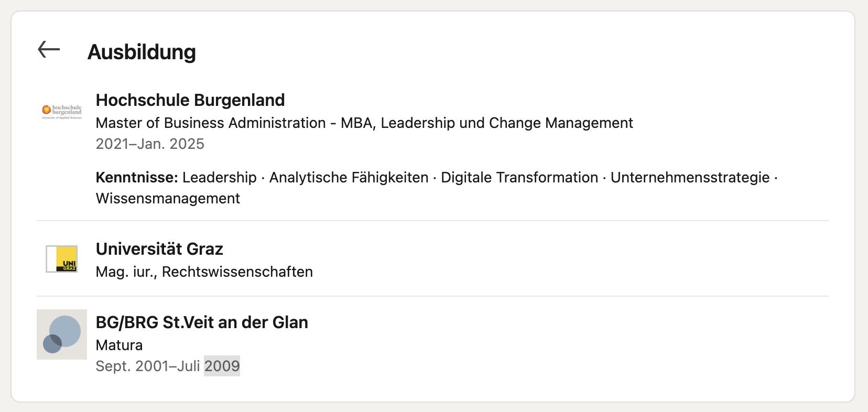Image resolution: width=868 pixels, height=412 pixels.
Task: Select the Digitale Transformation skill
Action: tap(519, 178)
